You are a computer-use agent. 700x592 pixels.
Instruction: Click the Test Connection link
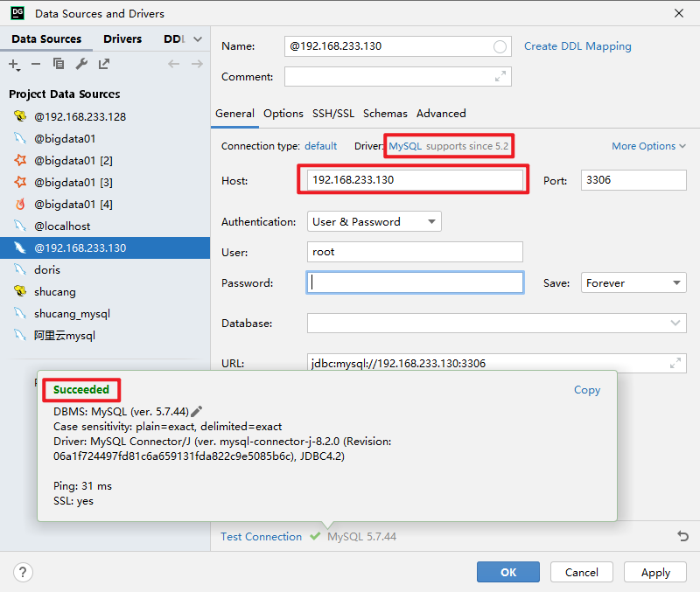click(261, 536)
